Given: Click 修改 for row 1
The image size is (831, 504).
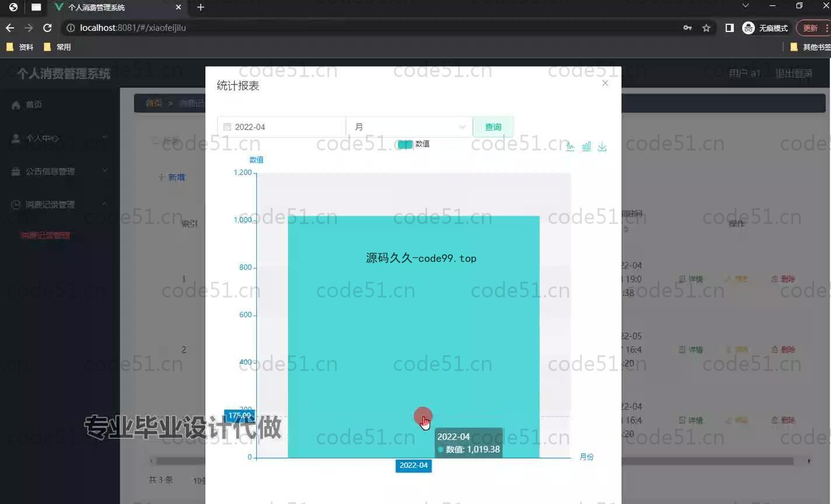Looking at the screenshot, I should 737,279.
